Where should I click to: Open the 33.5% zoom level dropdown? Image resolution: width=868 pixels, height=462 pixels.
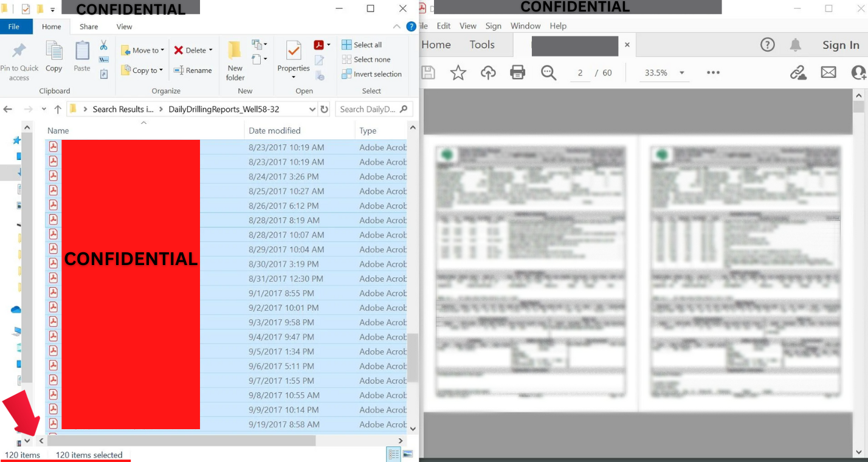tap(682, 73)
